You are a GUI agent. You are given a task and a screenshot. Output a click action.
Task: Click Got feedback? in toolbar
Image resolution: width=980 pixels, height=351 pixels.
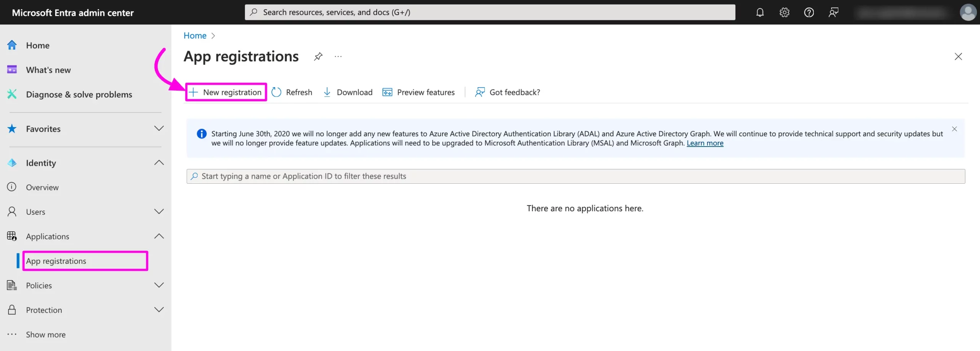(508, 92)
